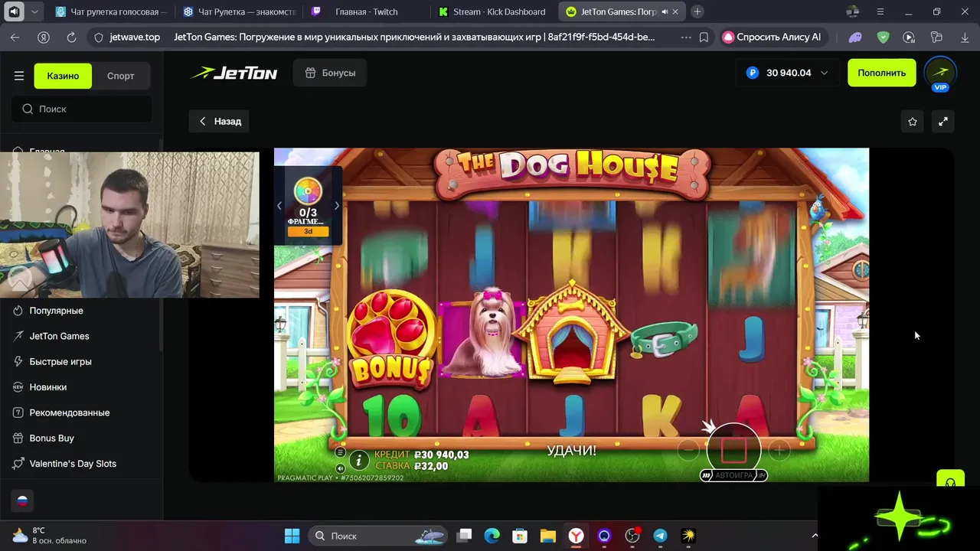Stop the spin with red square button

point(733,450)
